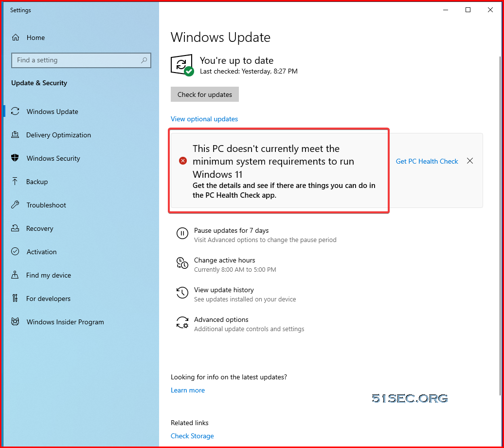Viewport: 504px width, 448px height.
Task: Click the search magnifier icon
Action: (x=144, y=60)
